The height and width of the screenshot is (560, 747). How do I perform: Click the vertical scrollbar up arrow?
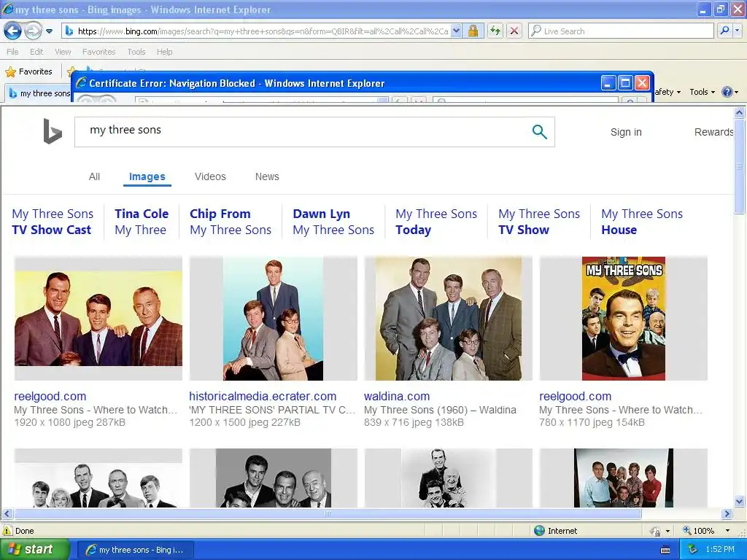pos(740,113)
